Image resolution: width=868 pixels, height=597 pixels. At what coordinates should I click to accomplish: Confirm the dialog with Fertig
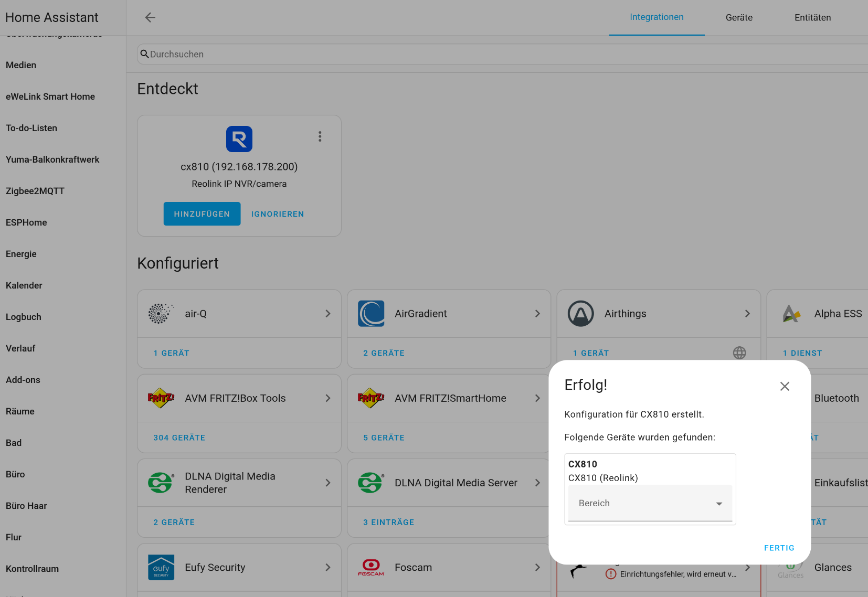click(x=779, y=548)
